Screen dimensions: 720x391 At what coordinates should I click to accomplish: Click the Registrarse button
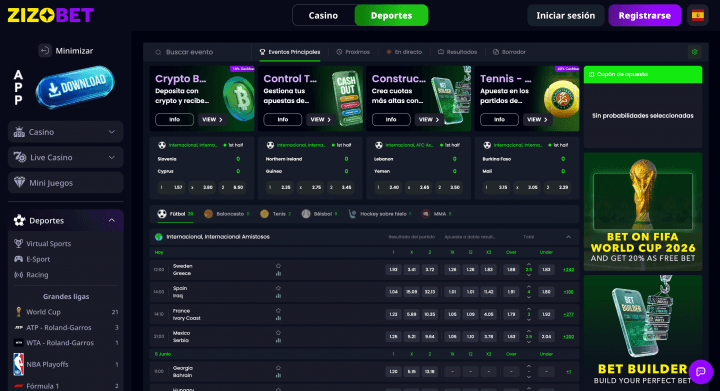pos(644,15)
